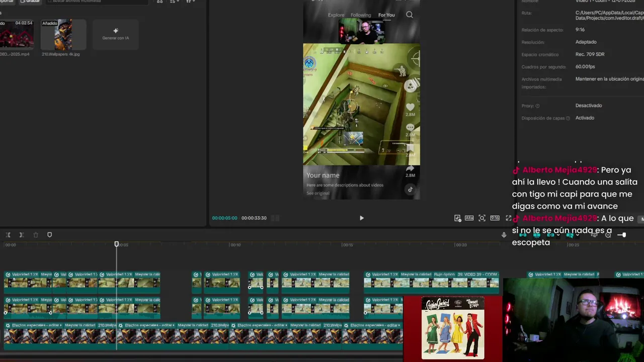Click the 00:10 mark on the timeline ruler
Screen dimensions: 644x362
pyautogui.click(x=235, y=245)
